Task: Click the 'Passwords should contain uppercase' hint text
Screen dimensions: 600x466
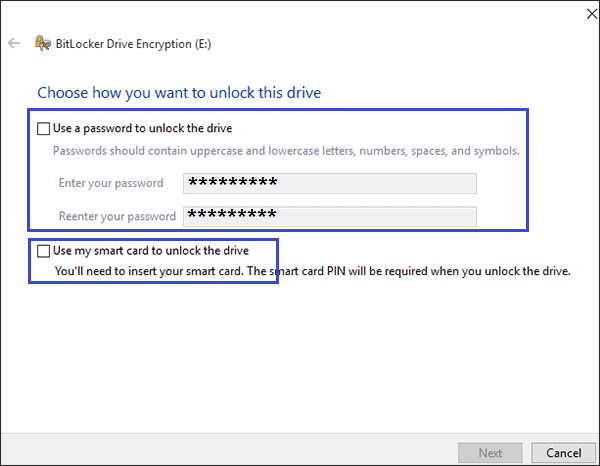Action: [286, 151]
